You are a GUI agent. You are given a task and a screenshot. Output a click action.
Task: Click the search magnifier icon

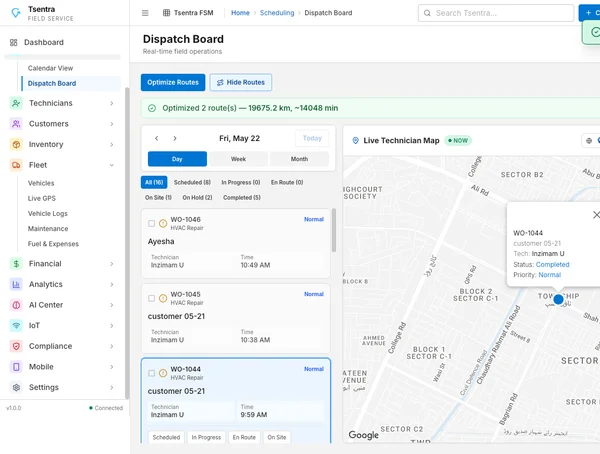[427, 13]
